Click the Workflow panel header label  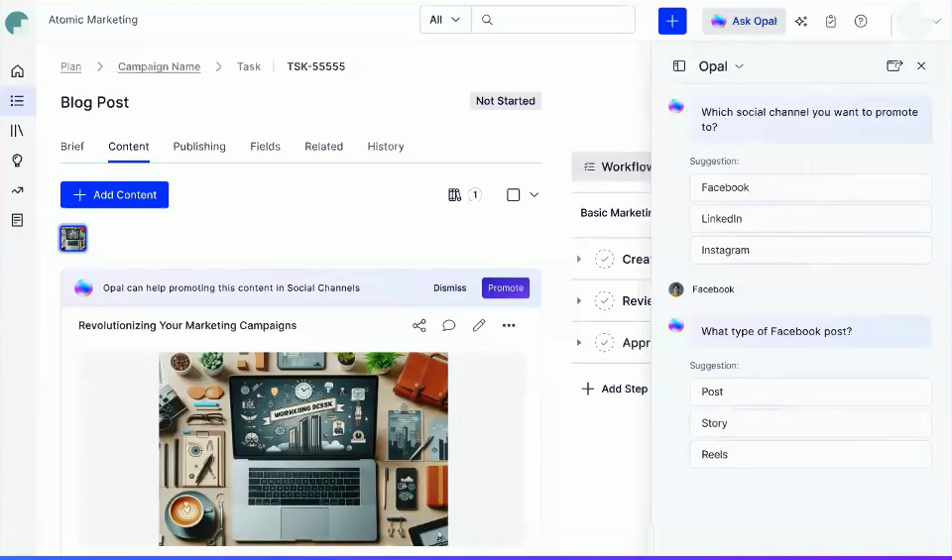coord(626,167)
